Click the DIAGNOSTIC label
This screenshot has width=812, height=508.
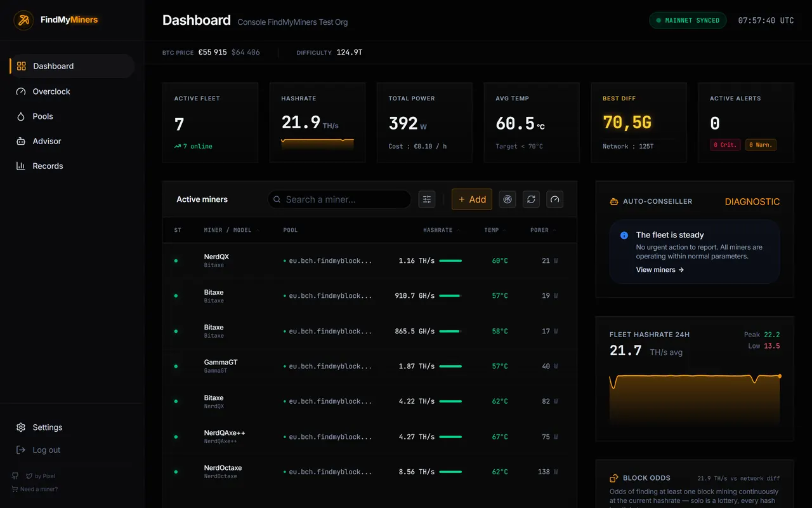point(752,201)
